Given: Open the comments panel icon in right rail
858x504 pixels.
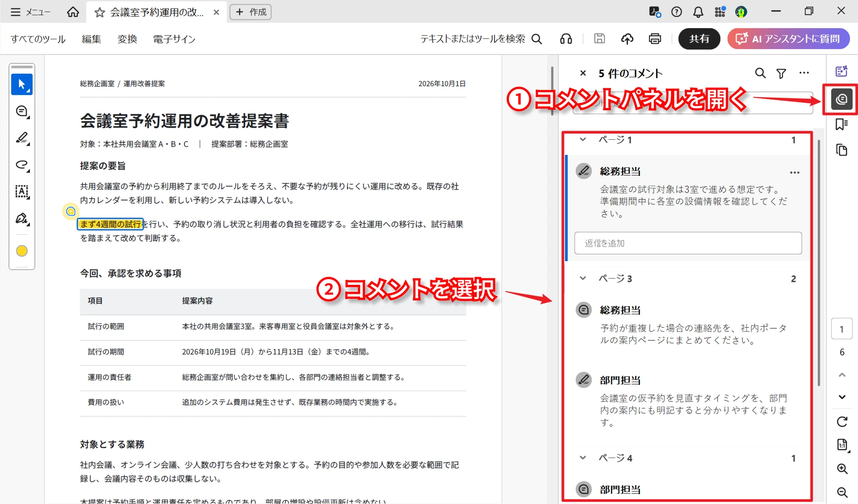Looking at the screenshot, I should point(841,99).
